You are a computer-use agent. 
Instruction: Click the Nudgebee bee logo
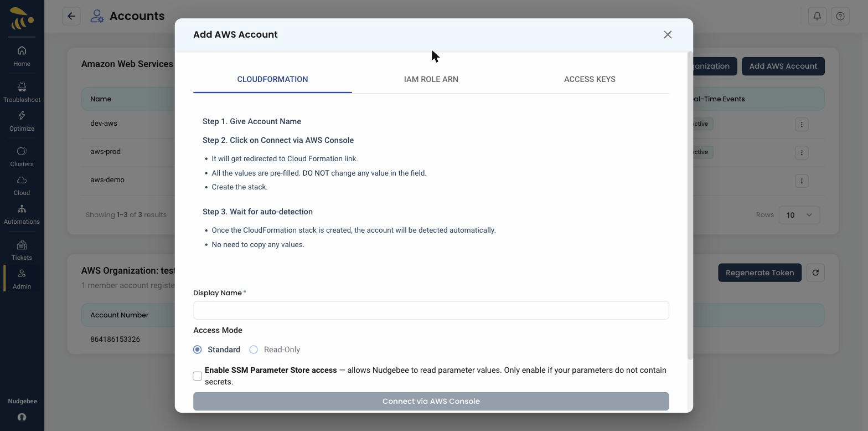(x=22, y=18)
